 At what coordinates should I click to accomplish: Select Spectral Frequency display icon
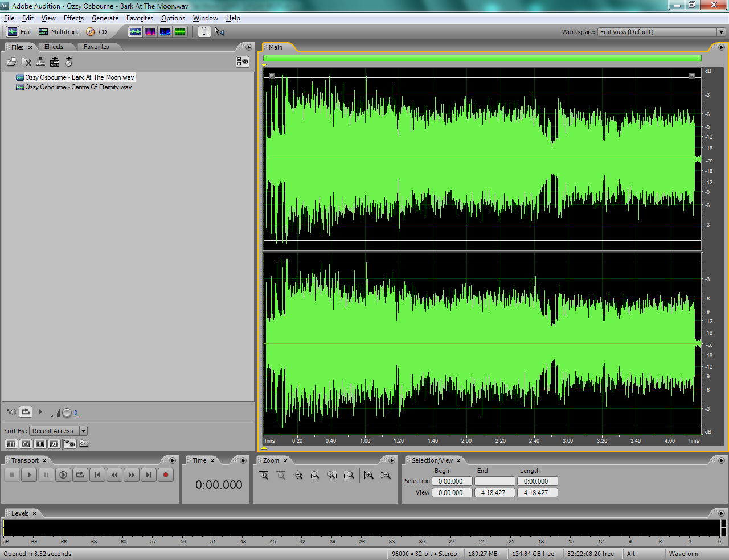pyautogui.click(x=150, y=32)
